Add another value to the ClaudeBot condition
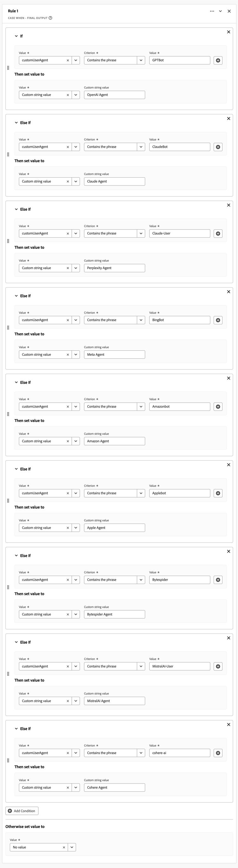The image size is (238, 868). pyautogui.click(x=218, y=147)
